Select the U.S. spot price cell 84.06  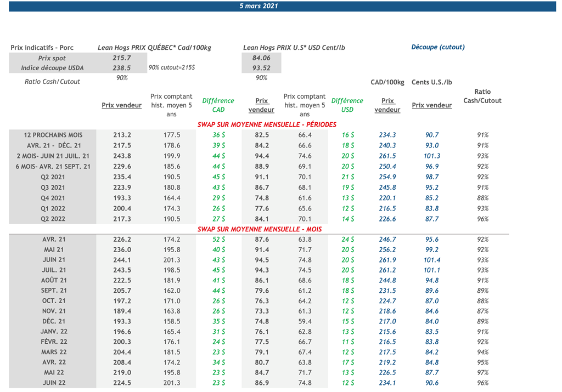(261, 58)
